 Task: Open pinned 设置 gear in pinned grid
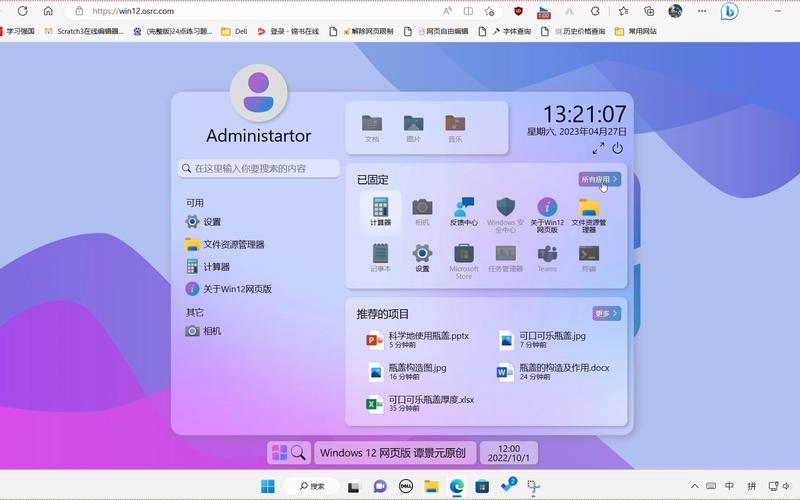click(x=422, y=258)
